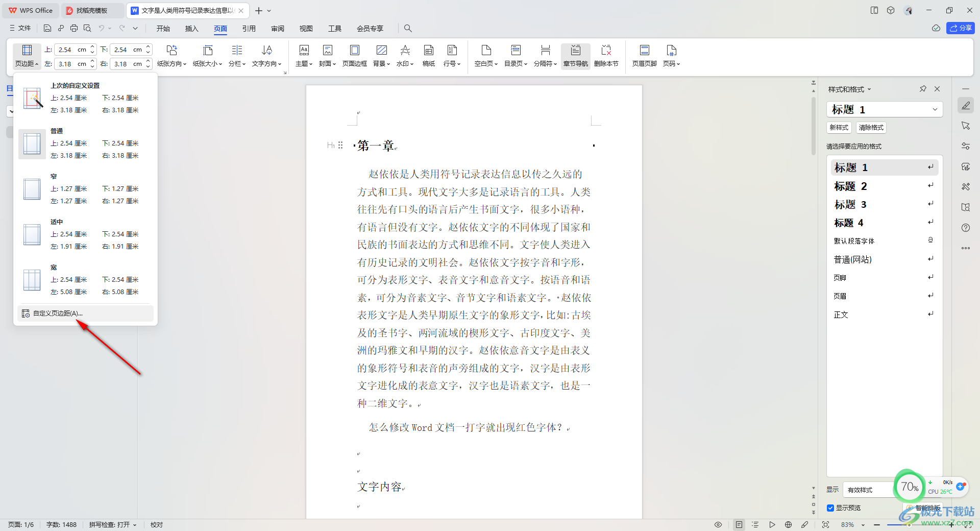This screenshot has height=531, width=980.
Task: Click 删除本节 delete section icon
Action: (606, 56)
